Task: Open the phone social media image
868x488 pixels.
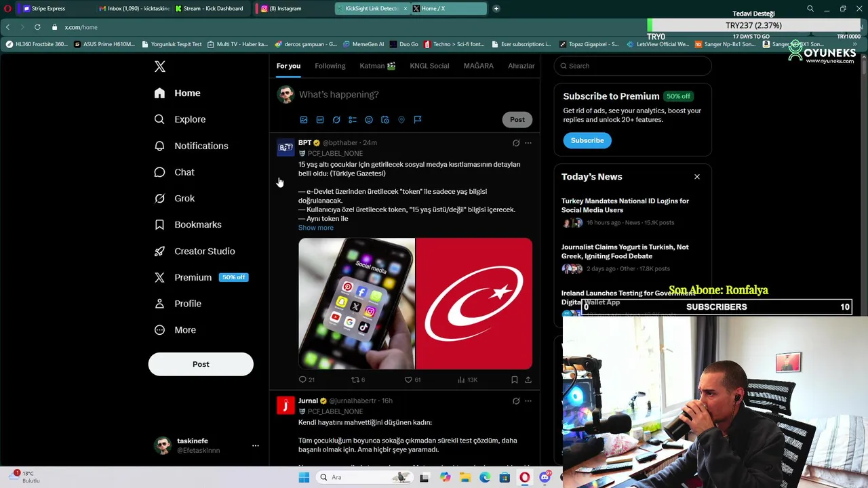Action: [357, 304]
